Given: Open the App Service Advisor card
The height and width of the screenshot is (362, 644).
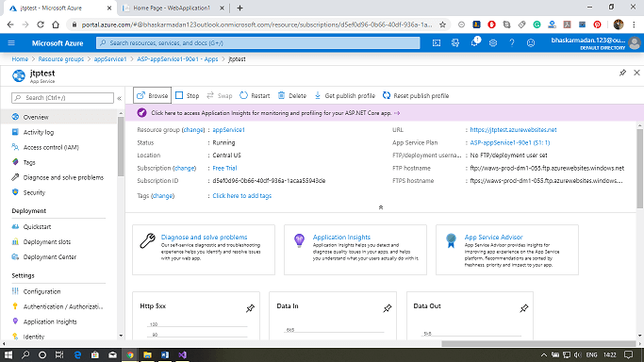Looking at the screenshot, I should click(x=507, y=250).
